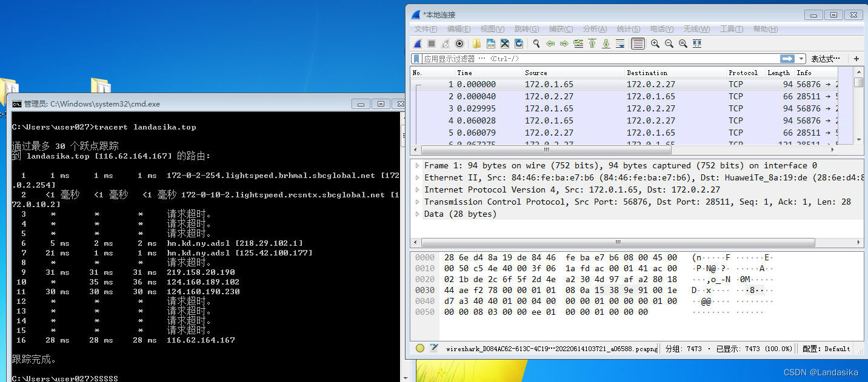Open the display filter bookmark icon
The height and width of the screenshot is (382, 868).
tap(416, 59)
